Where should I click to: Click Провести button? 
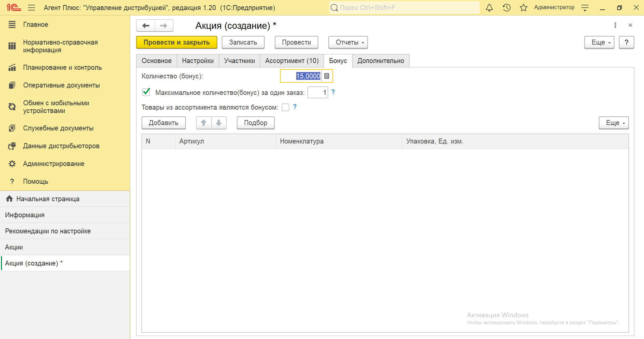[x=297, y=42]
